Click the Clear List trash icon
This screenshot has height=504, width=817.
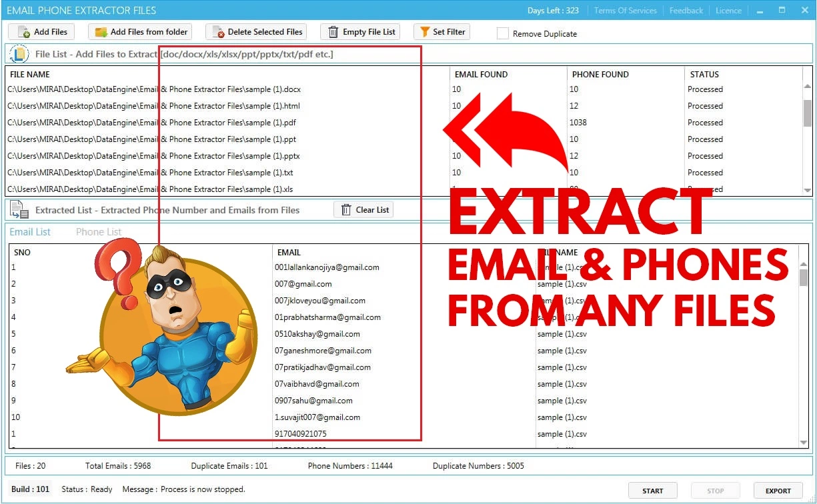pyautogui.click(x=345, y=210)
